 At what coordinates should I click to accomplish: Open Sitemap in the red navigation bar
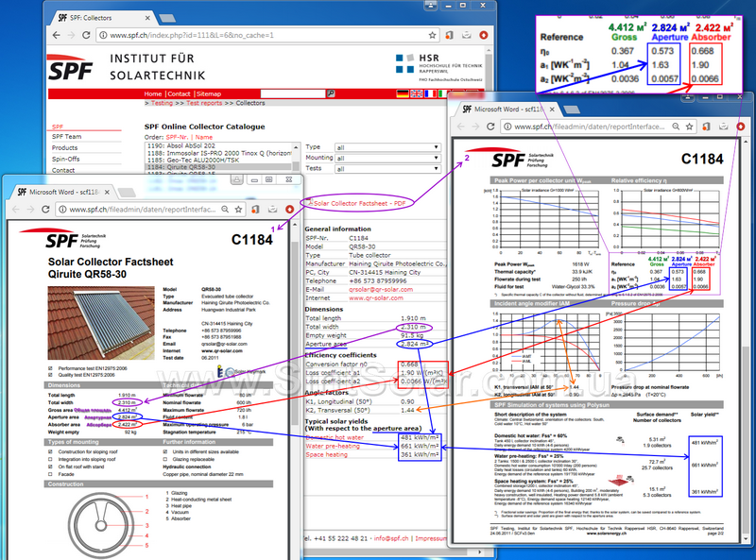point(209,94)
